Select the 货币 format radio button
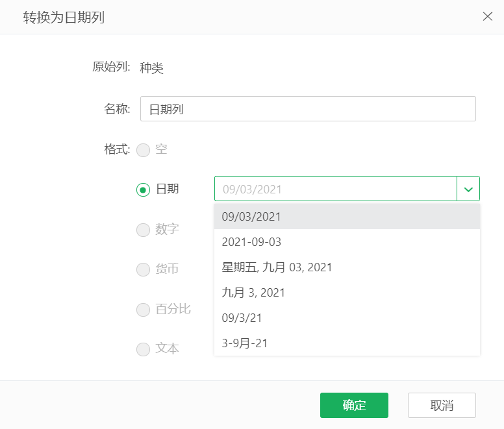Viewport: 504px width, 429px height. (x=143, y=270)
